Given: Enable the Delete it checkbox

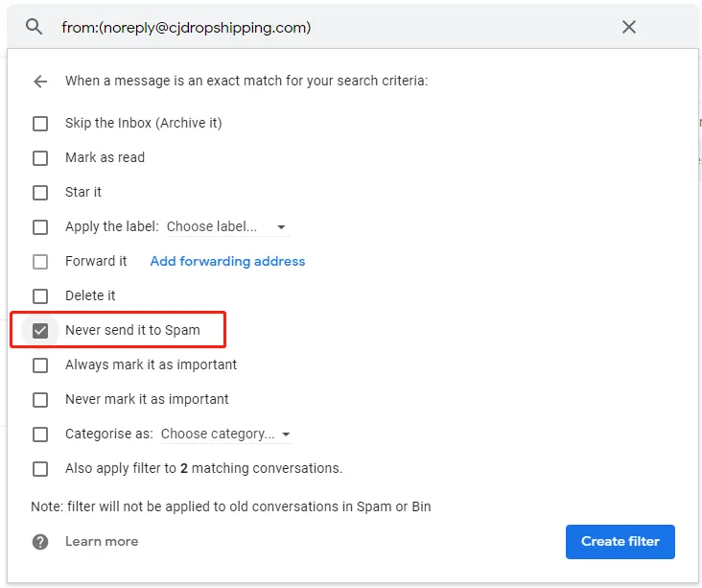Looking at the screenshot, I should [x=40, y=296].
